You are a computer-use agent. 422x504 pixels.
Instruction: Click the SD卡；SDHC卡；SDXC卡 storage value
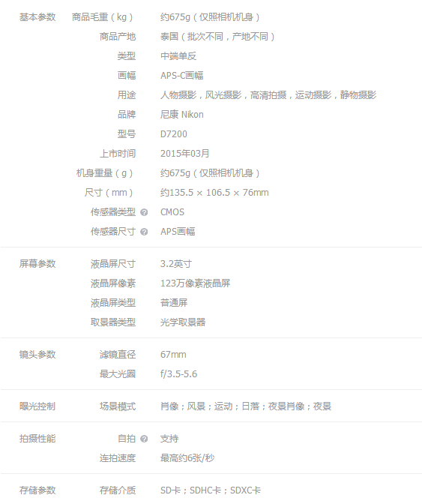(211, 490)
